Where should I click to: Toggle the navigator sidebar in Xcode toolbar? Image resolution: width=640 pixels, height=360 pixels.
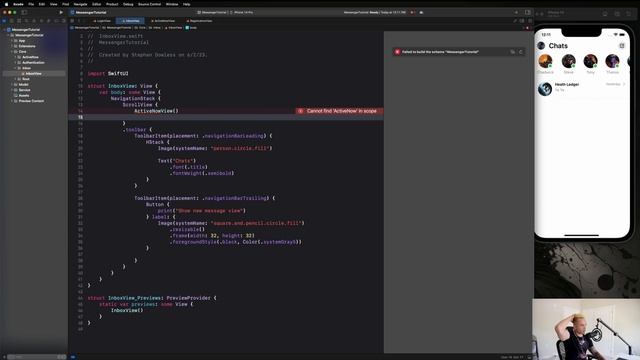pyautogui.click(x=24, y=12)
